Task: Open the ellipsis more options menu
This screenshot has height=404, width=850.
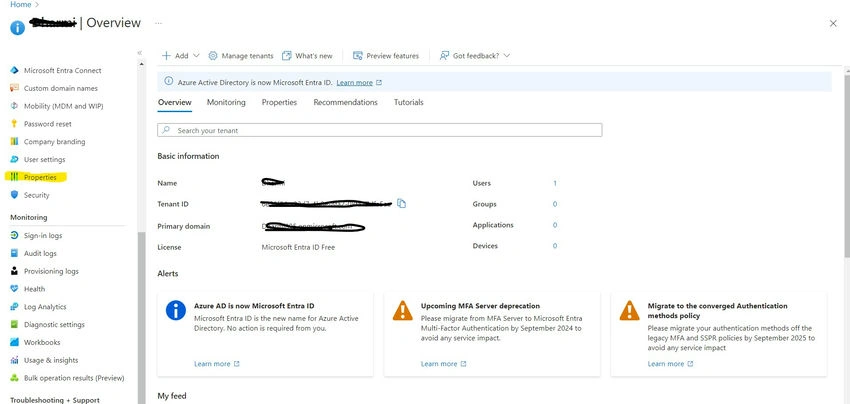Action: pos(158,23)
